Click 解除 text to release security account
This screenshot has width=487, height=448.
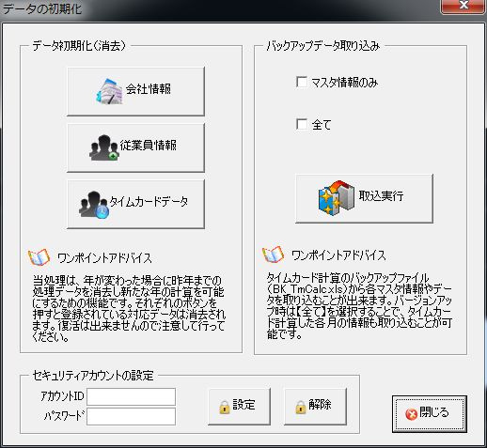[x=320, y=404]
